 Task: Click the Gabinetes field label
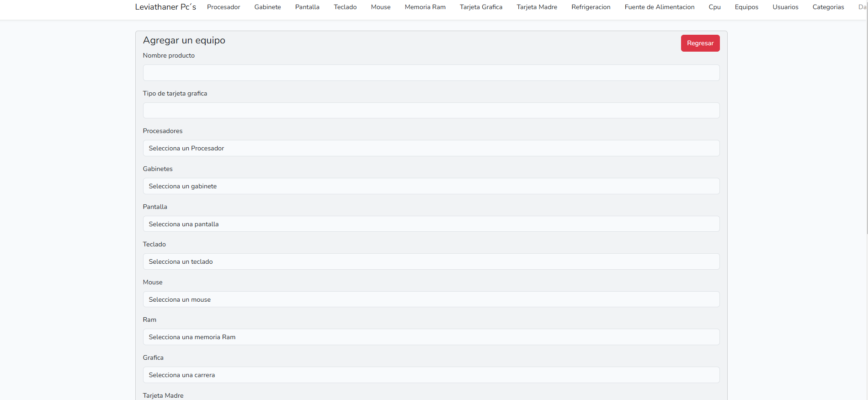tap(158, 169)
